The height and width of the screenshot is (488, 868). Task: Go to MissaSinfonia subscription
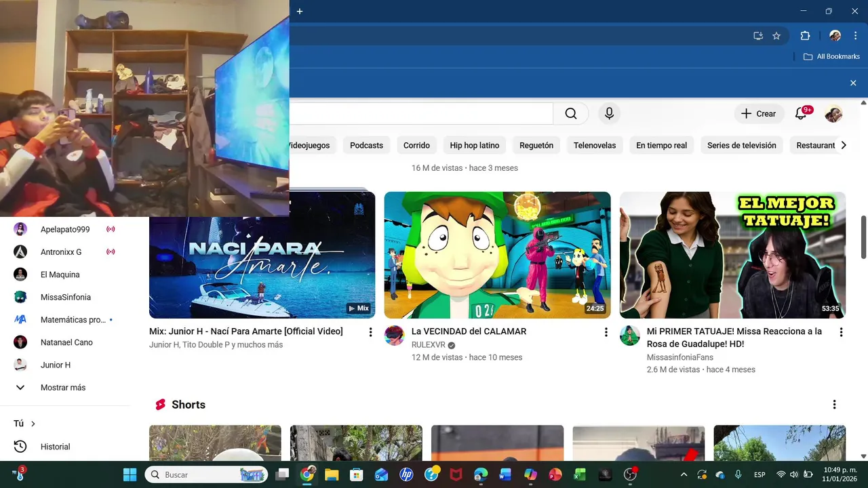pos(65,297)
